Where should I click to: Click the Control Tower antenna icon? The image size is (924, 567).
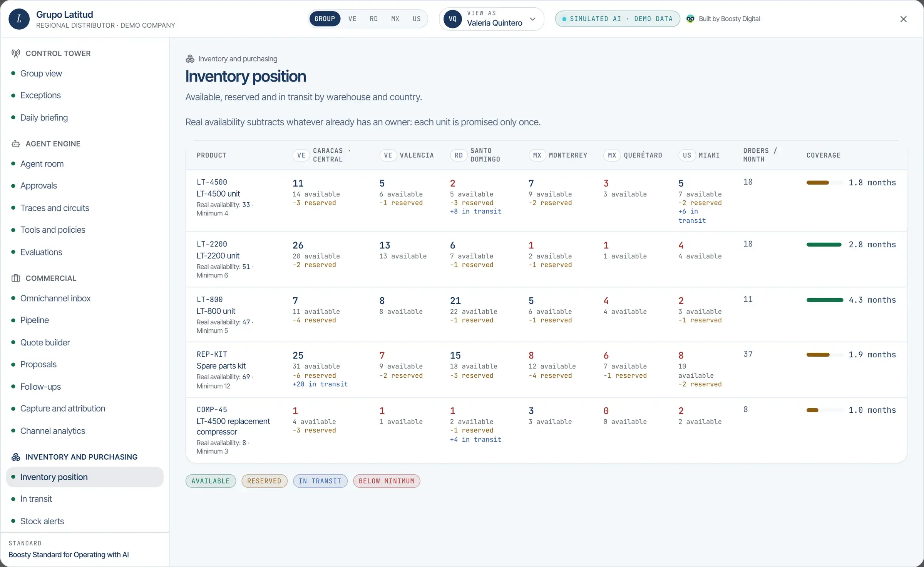point(16,53)
